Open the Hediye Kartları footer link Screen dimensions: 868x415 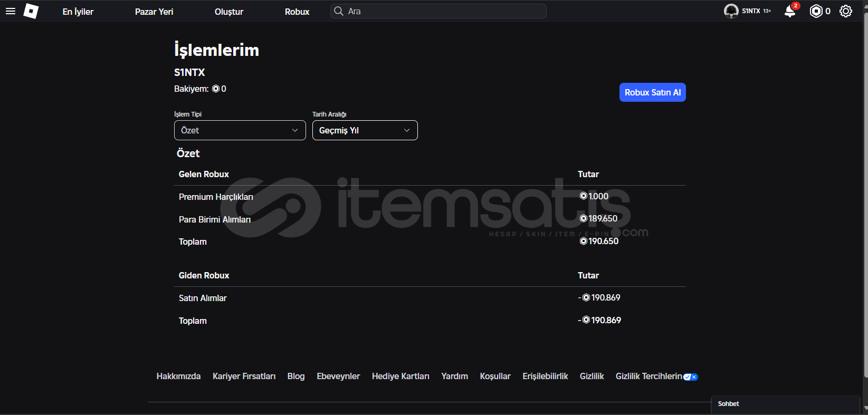pos(400,376)
